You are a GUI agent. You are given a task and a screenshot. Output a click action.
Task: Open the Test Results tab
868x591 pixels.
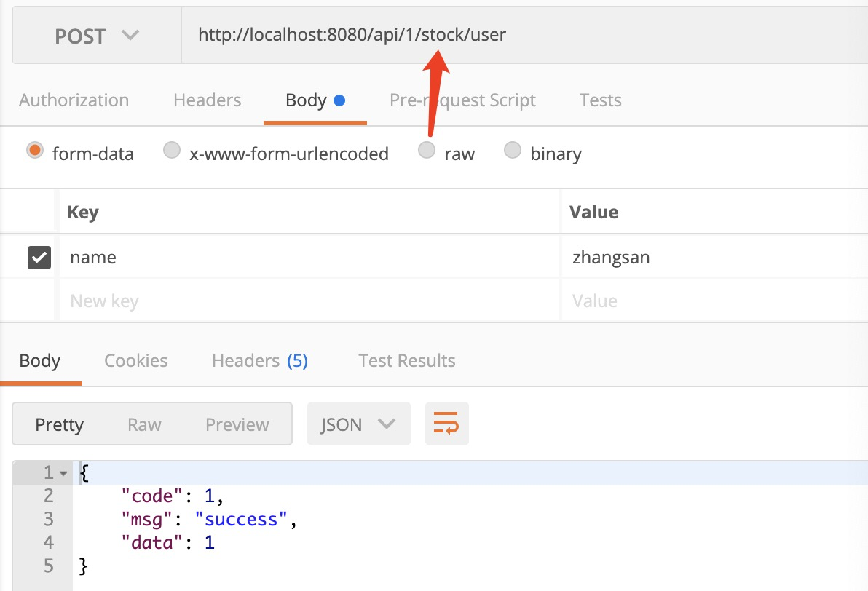click(x=406, y=361)
